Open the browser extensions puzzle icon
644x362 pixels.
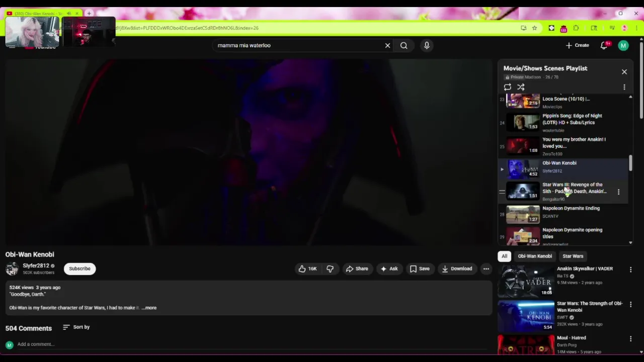576,28
